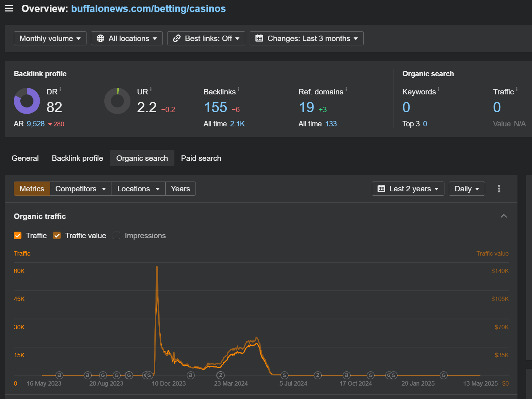Switch to the General tab
This screenshot has width=532, height=399.
click(x=25, y=158)
